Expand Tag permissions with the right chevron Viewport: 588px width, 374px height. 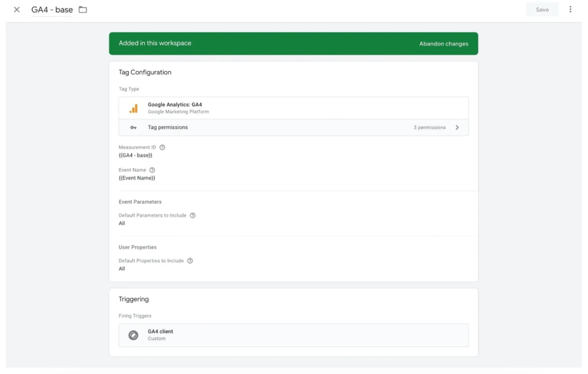tap(457, 127)
